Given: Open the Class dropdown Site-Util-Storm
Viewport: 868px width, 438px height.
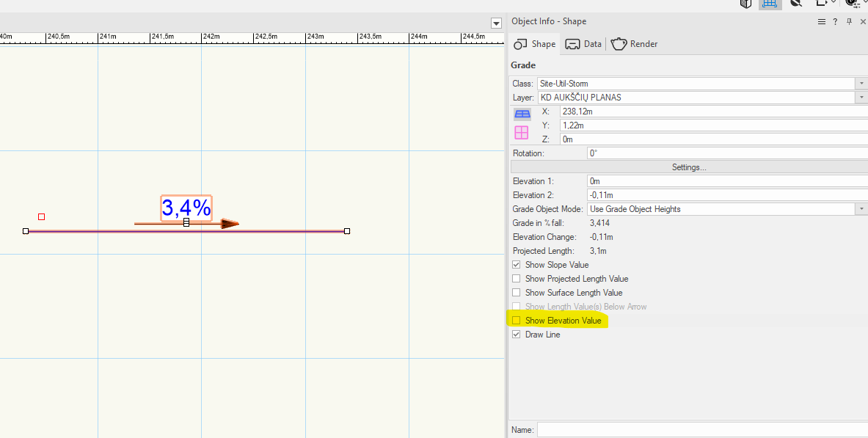Looking at the screenshot, I should click(861, 84).
